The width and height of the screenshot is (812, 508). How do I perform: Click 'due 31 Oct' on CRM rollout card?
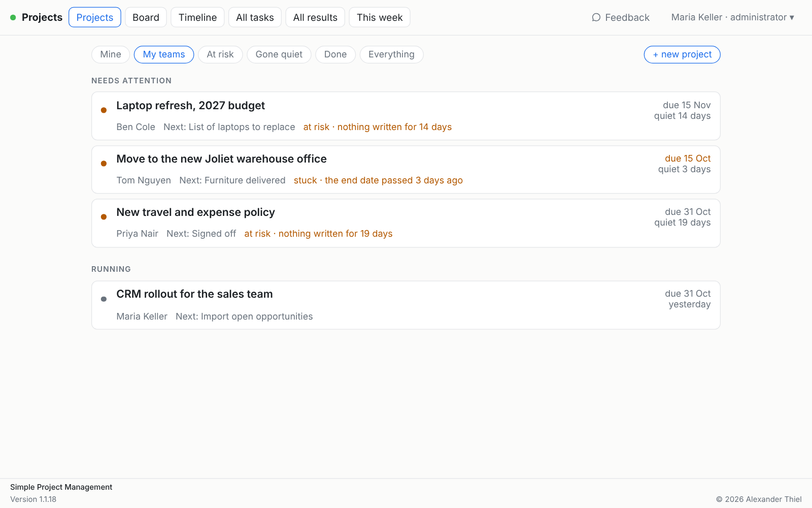click(688, 294)
